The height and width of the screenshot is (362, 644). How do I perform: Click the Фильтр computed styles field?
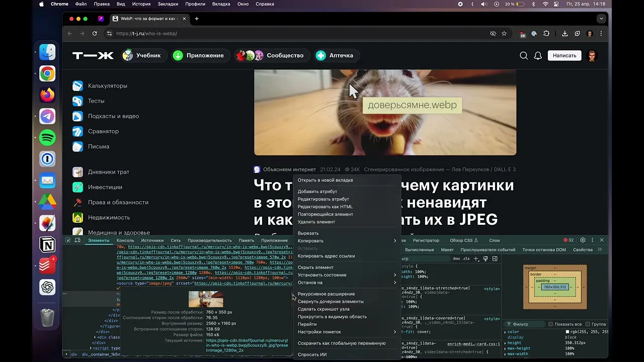pyautogui.click(x=526, y=324)
